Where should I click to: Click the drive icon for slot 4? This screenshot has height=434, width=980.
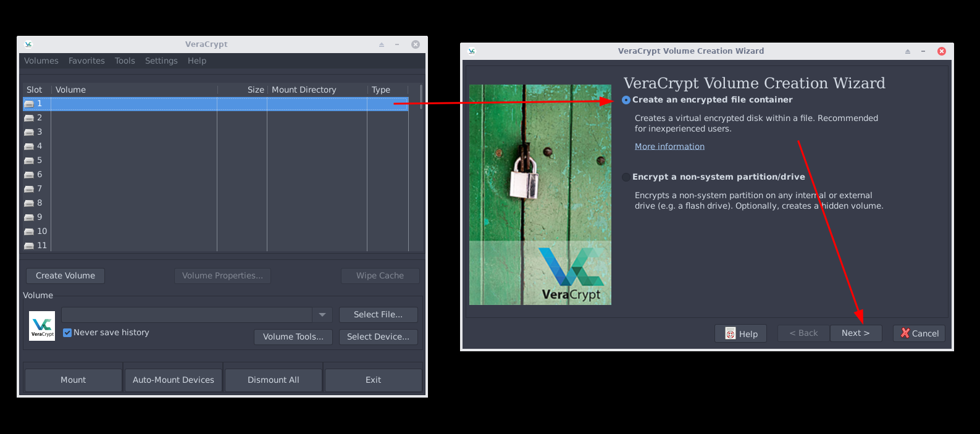pos(29,146)
